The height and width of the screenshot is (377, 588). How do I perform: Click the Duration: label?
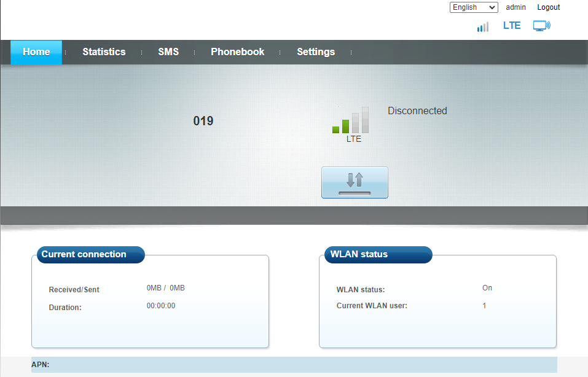click(x=65, y=307)
